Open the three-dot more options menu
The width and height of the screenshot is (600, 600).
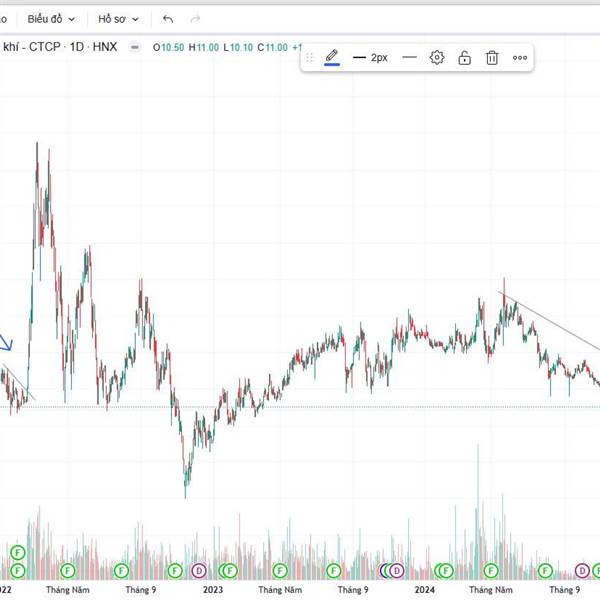(x=520, y=58)
